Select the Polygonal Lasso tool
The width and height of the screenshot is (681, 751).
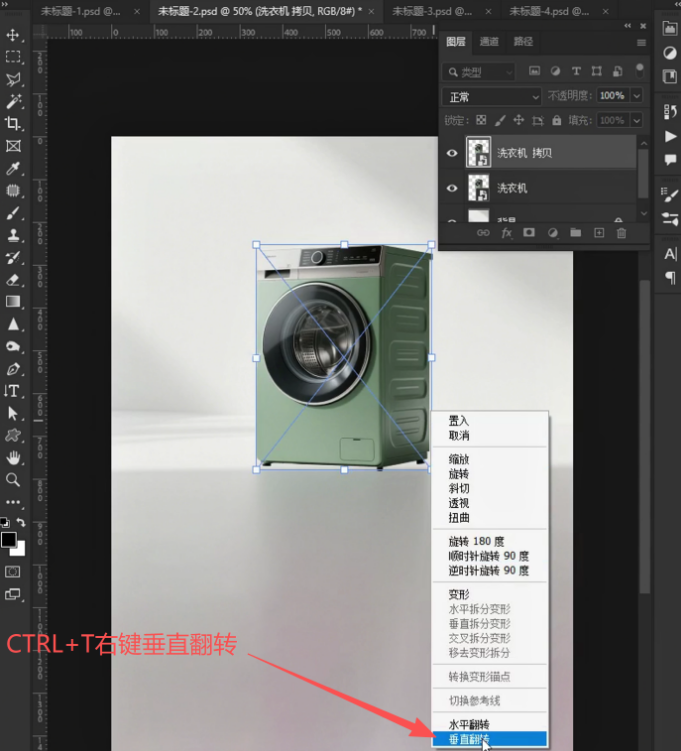pos(13,79)
